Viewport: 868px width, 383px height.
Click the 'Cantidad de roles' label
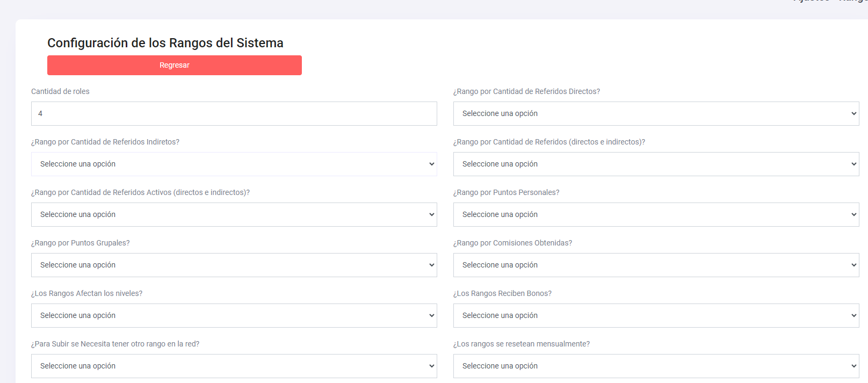(x=60, y=91)
